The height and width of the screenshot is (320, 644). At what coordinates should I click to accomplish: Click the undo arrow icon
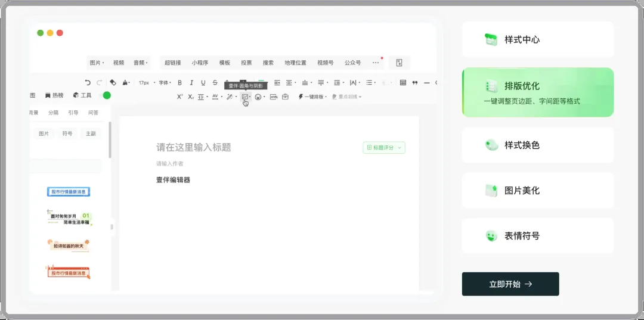[x=88, y=83]
